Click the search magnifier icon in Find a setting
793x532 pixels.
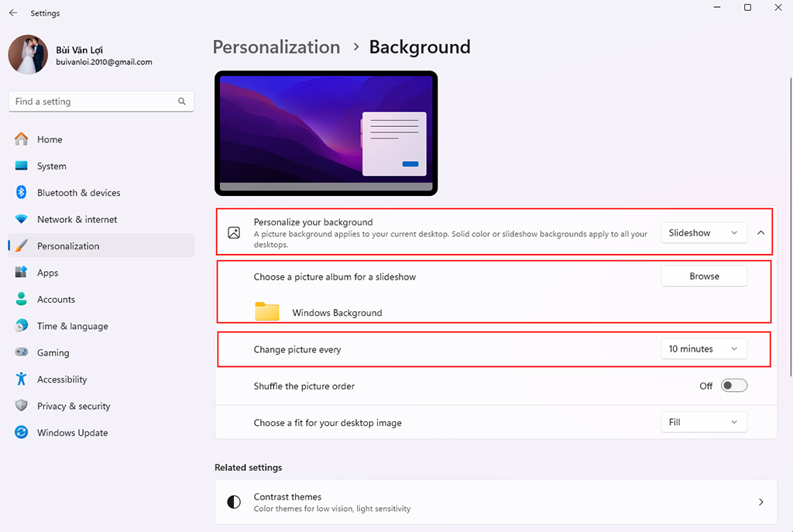point(182,101)
